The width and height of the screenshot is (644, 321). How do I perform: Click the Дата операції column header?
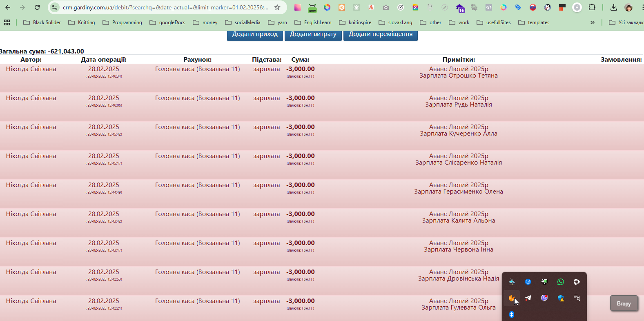(104, 60)
